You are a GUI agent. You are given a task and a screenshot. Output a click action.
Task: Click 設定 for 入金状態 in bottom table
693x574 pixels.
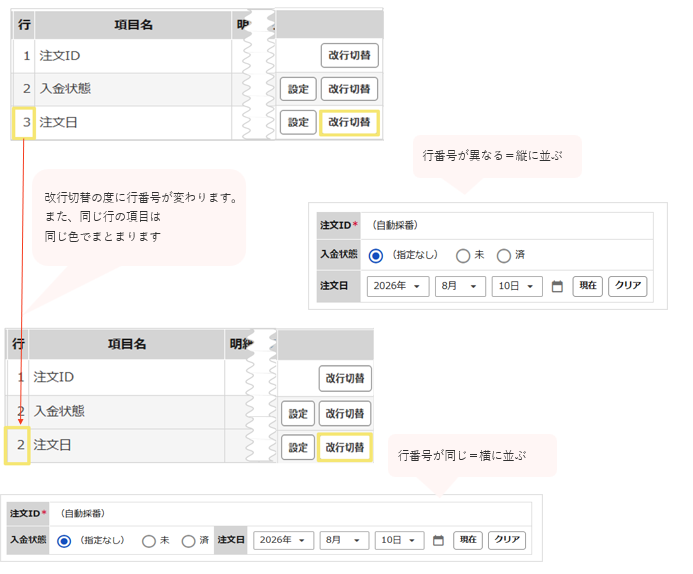(298, 414)
